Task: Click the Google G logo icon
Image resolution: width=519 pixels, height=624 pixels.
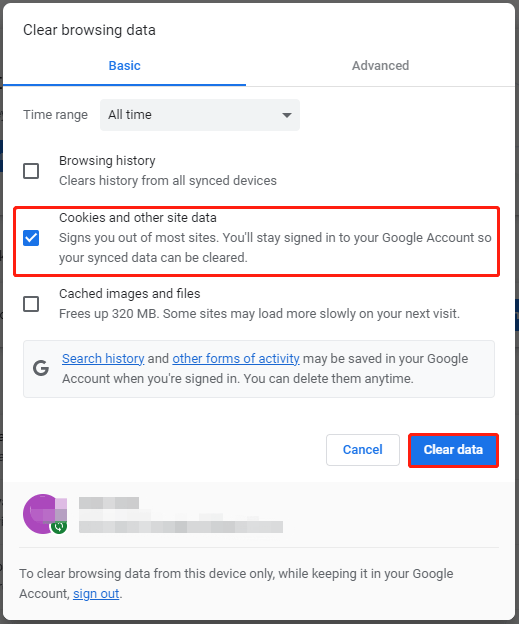Action: tap(41, 369)
